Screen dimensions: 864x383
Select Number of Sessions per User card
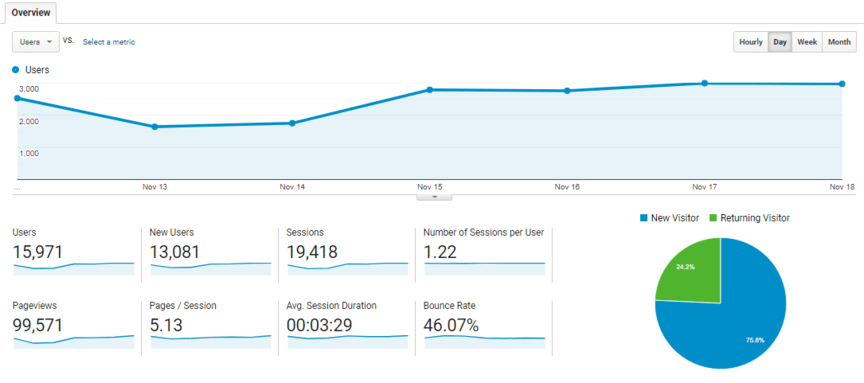[x=484, y=252]
